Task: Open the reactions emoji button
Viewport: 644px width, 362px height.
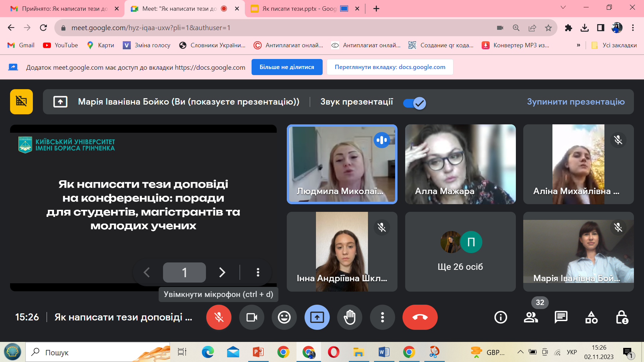Action: click(284, 317)
